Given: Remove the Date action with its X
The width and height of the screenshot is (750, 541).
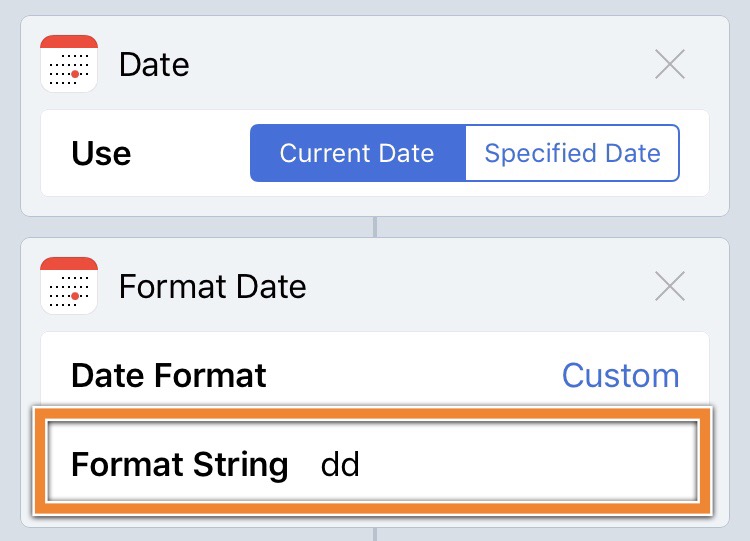Looking at the screenshot, I should pos(669,65).
